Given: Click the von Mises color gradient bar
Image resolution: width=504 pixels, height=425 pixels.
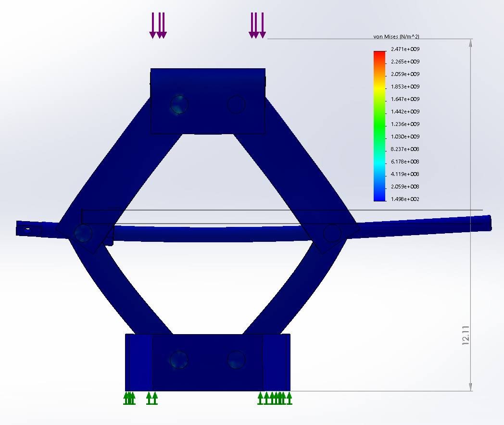Looking at the screenshot, I should click(379, 126).
